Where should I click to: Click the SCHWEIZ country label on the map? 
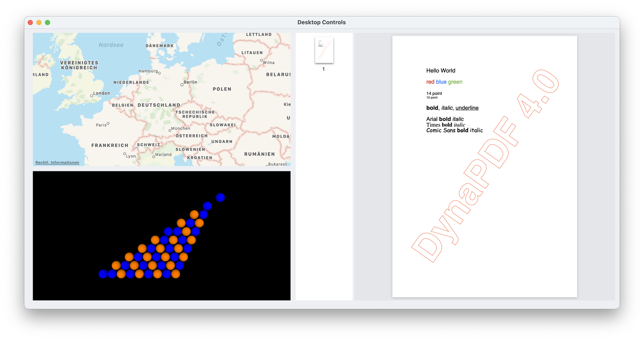click(x=149, y=145)
